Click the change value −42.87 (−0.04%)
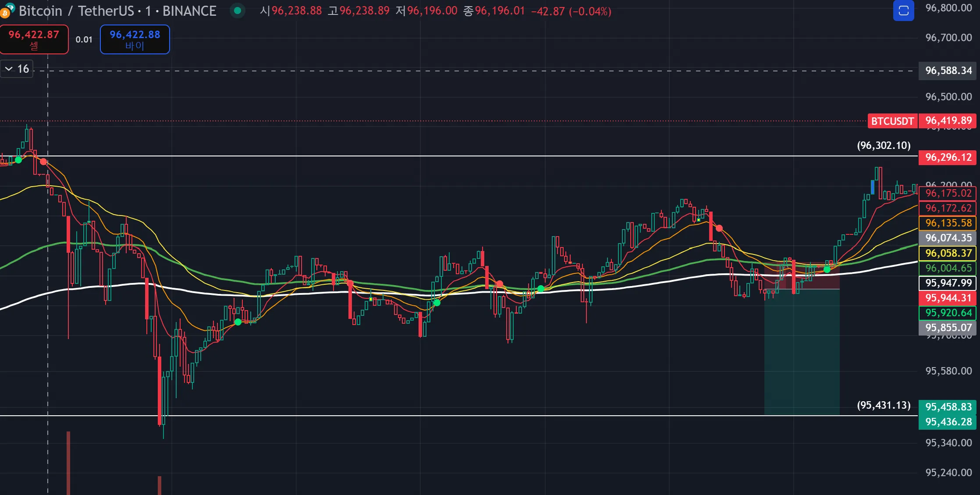This screenshot has width=980, height=495. 571,11
